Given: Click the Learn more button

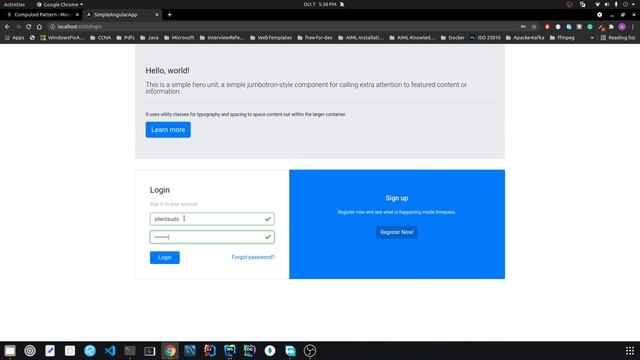Looking at the screenshot, I should tap(168, 129).
